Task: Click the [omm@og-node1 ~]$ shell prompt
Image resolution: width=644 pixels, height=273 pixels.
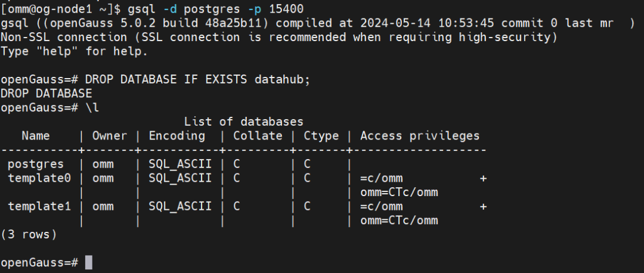Action: (x=52, y=9)
